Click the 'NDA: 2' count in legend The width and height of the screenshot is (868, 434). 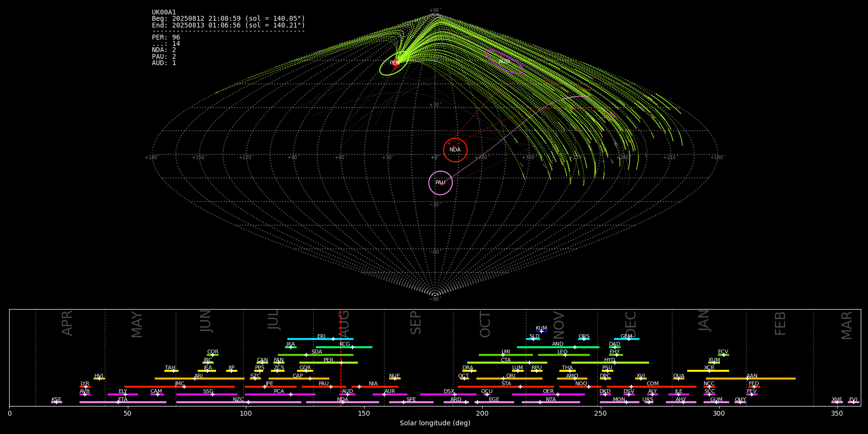coord(164,50)
